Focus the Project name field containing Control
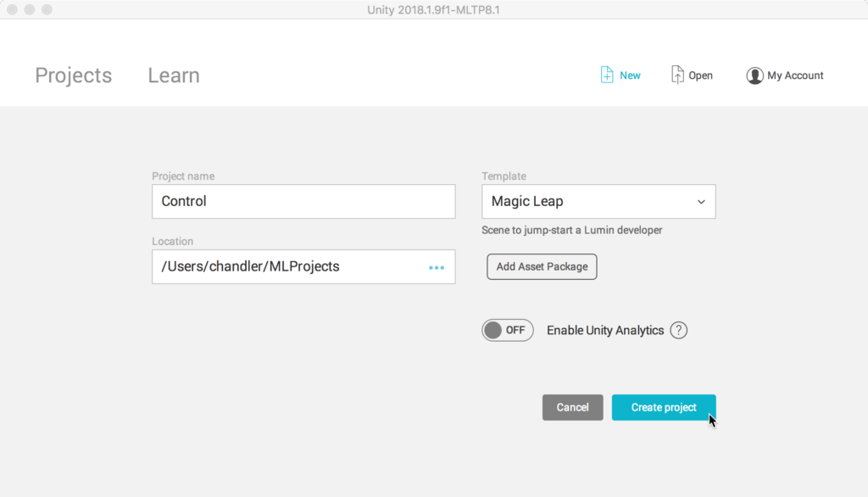This screenshot has height=497, width=868. tap(303, 202)
